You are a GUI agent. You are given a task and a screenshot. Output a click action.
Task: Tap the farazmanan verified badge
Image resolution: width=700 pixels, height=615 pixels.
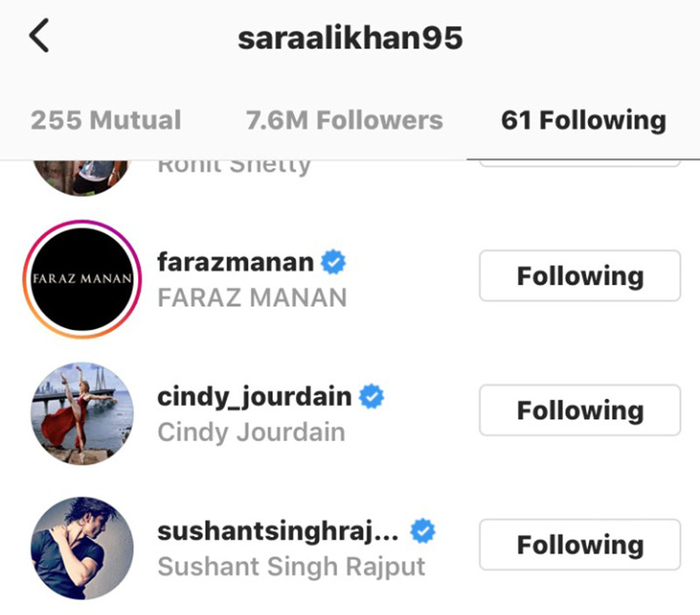[x=333, y=262]
